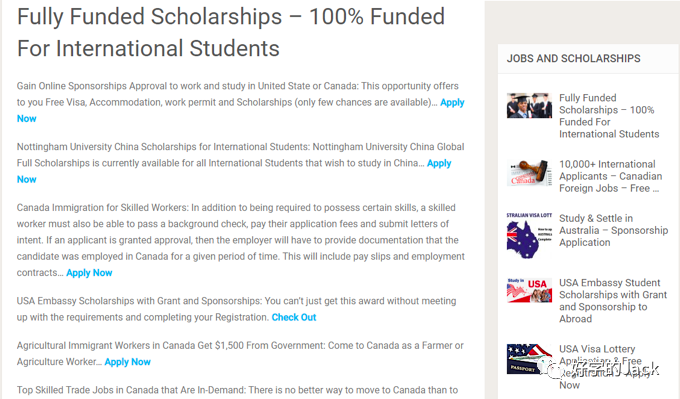Image resolution: width=680 pixels, height=399 pixels.
Task: Open Canada stamp thumbnail in sidebar
Action: (529, 172)
